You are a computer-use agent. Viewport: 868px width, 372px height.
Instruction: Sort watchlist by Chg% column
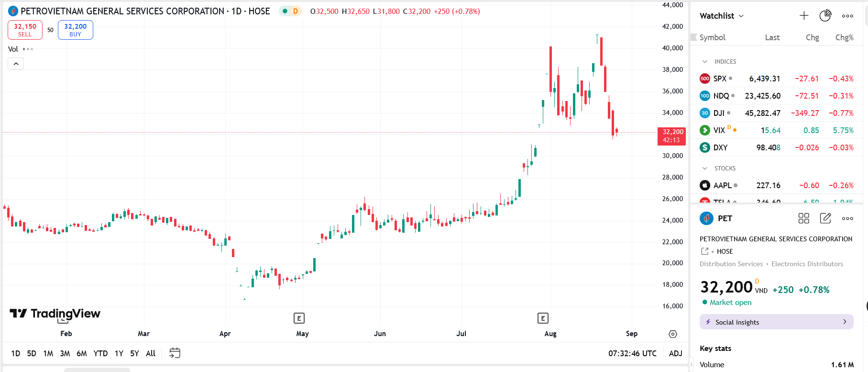(844, 37)
